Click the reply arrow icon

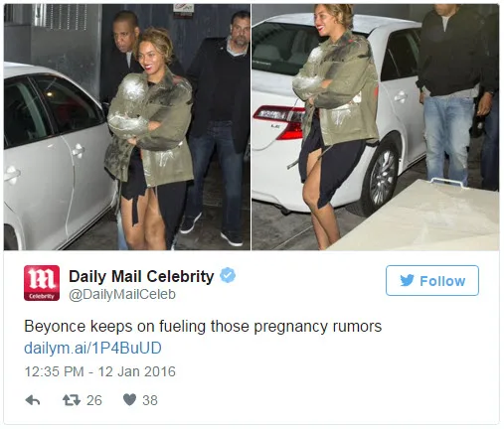tap(33, 400)
